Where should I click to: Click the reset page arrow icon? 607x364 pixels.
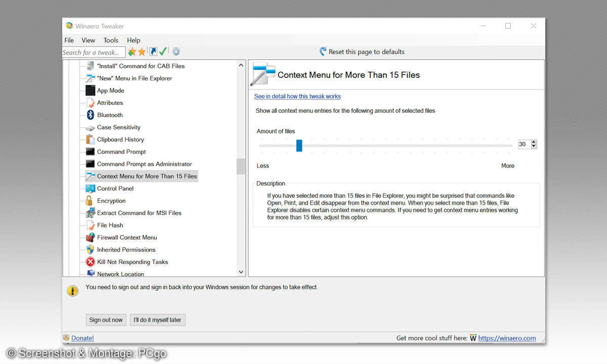pyautogui.click(x=323, y=52)
